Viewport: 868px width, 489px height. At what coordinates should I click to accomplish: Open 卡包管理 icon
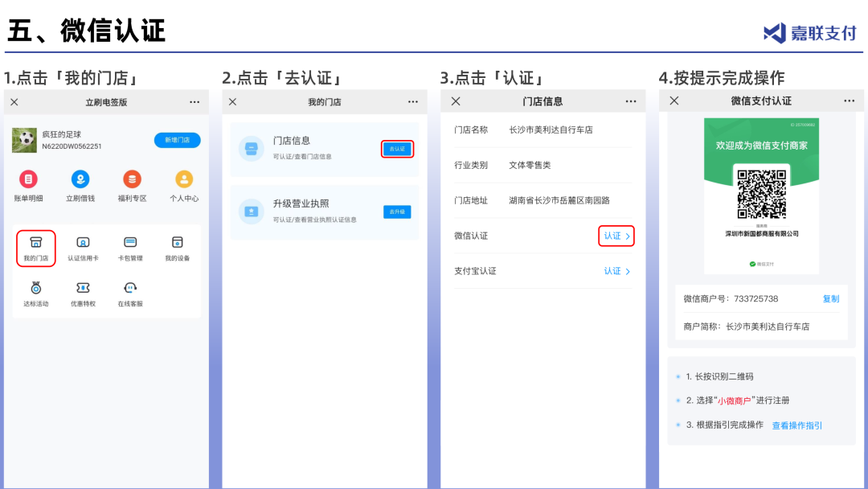pos(130,243)
